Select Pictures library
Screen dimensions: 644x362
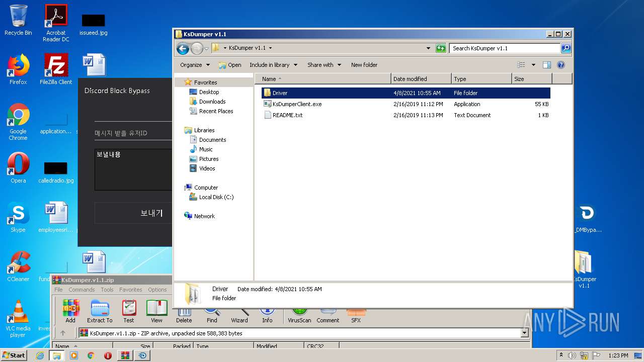204,159
